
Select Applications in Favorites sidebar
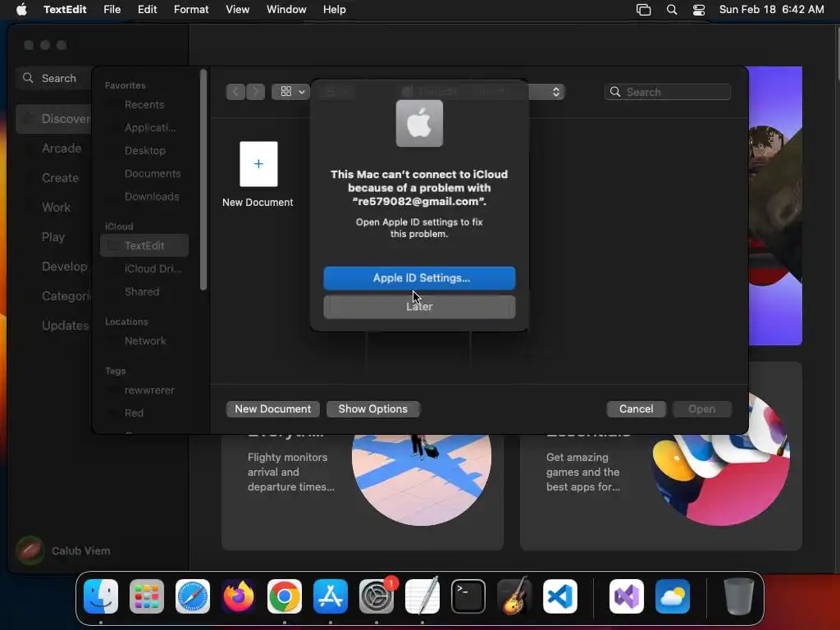(144, 127)
